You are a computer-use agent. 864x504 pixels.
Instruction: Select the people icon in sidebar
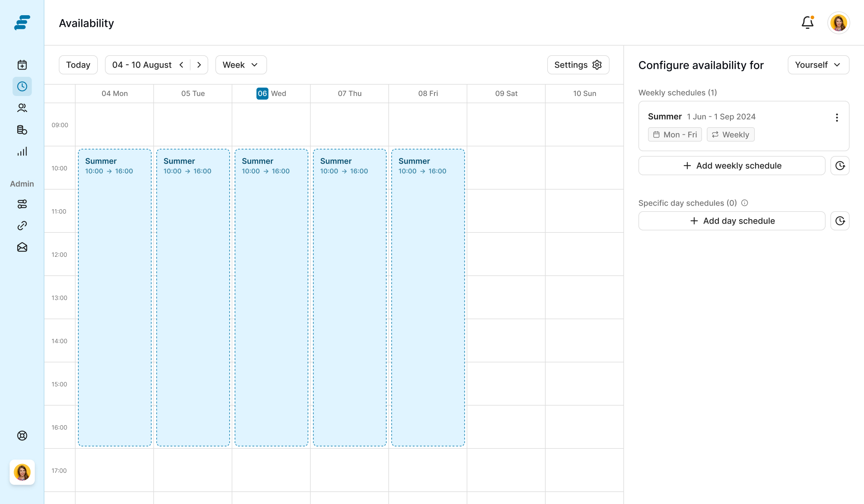(x=22, y=108)
